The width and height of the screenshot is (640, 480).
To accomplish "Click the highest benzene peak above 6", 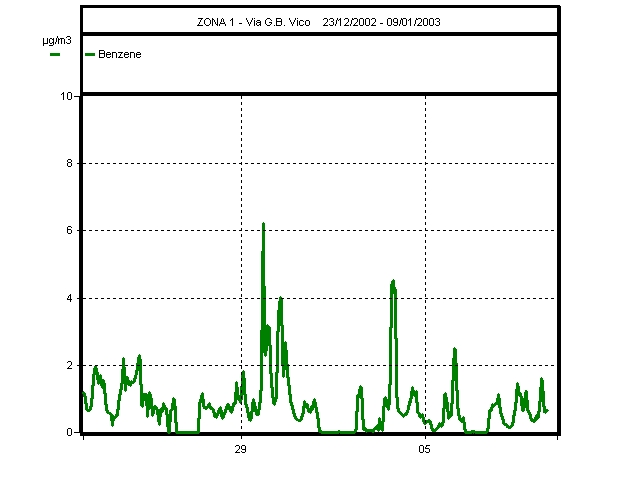I will point(263,224).
